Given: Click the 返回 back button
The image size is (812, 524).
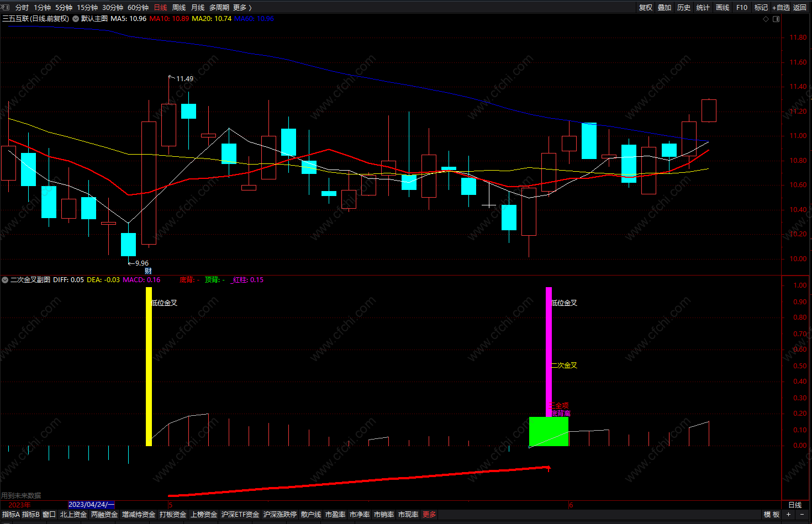Looking at the screenshot, I should pyautogui.click(x=800, y=8).
